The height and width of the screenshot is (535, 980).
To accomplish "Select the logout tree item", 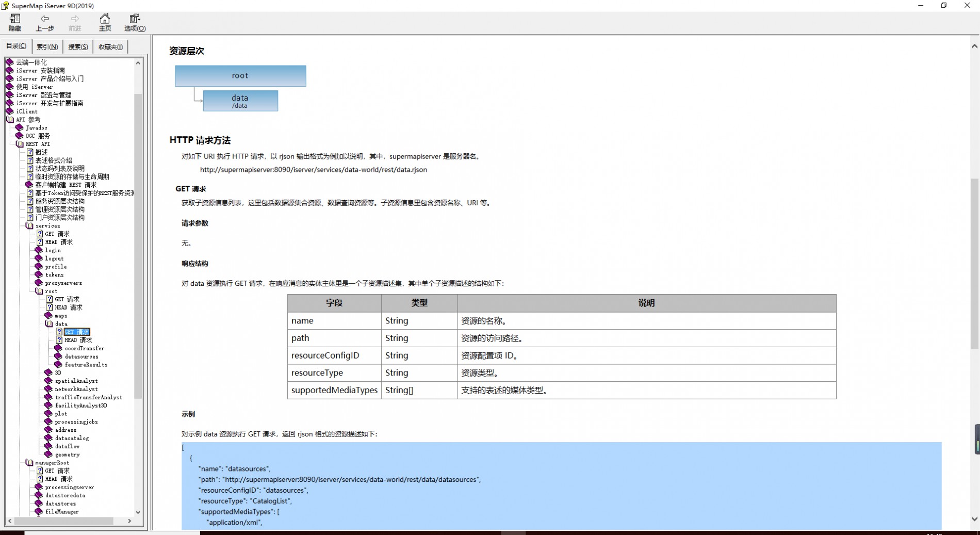I will pos(54,258).
